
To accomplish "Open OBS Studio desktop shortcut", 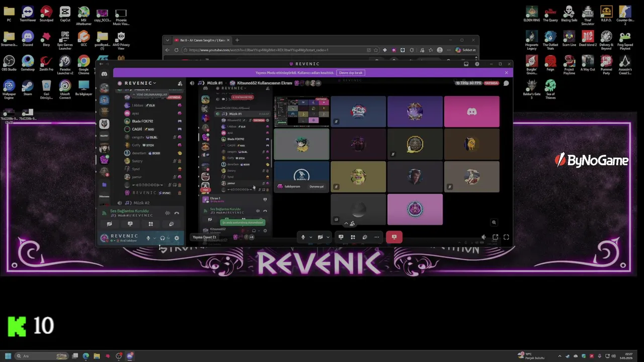I will (x=9, y=63).
